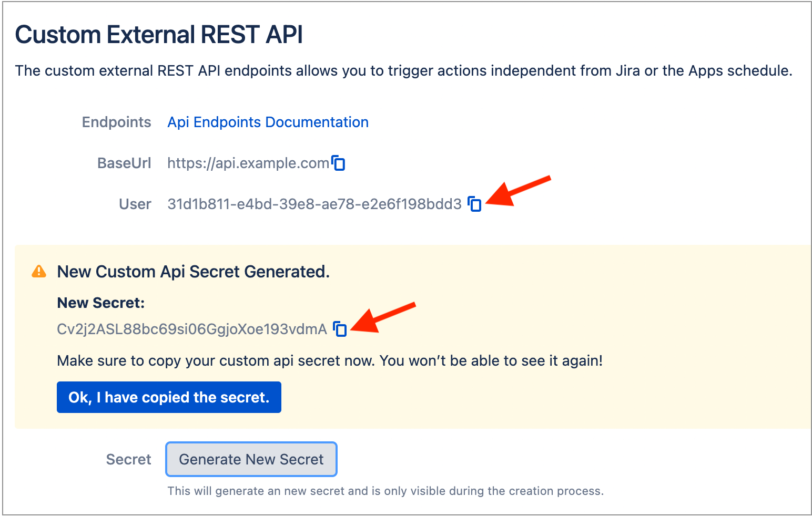Image resolution: width=812 pixels, height=517 pixels.
Task: Click the BaseUrl field label
Action: 124,163
